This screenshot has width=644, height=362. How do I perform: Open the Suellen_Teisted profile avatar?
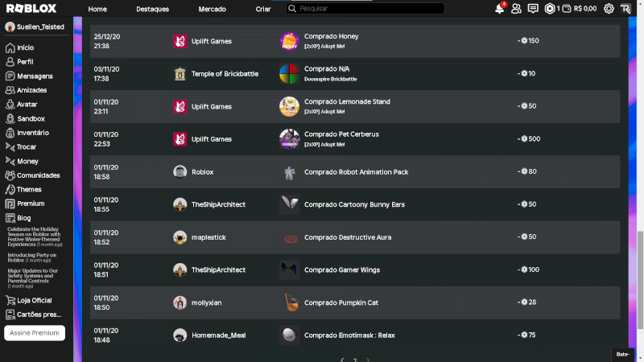coord(10,27)
